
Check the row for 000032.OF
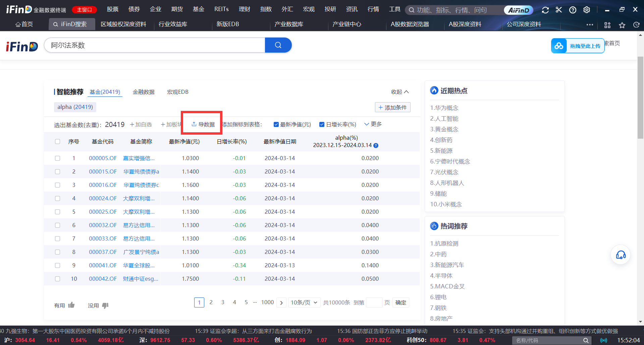pyautogui.click(x=58, y=225)
